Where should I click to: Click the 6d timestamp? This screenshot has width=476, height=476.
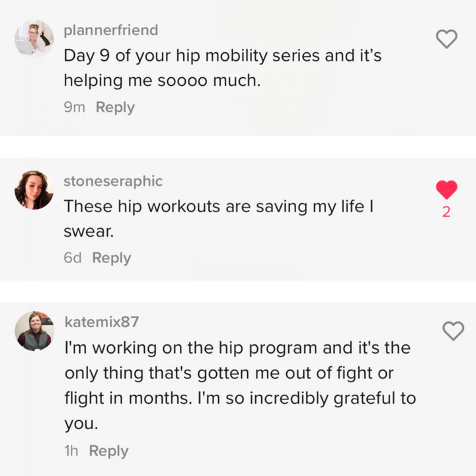pos(73,258)
